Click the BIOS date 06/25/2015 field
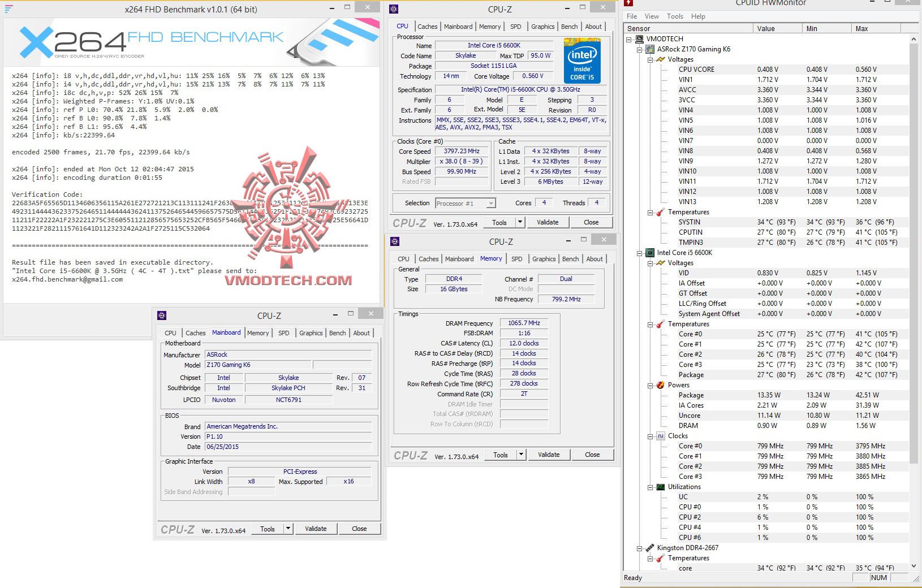This screenshot has height=588, width=922. [x=288, y=447]
